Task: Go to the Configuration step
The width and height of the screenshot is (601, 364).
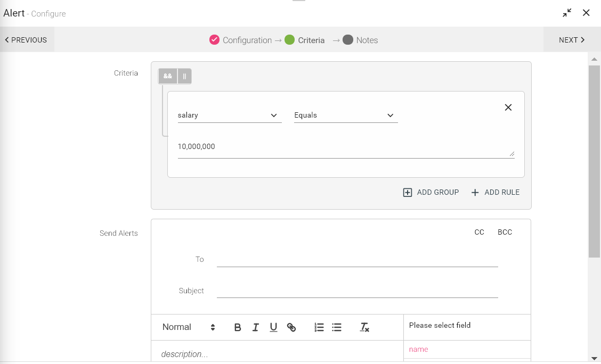Action: click(241, 40)
